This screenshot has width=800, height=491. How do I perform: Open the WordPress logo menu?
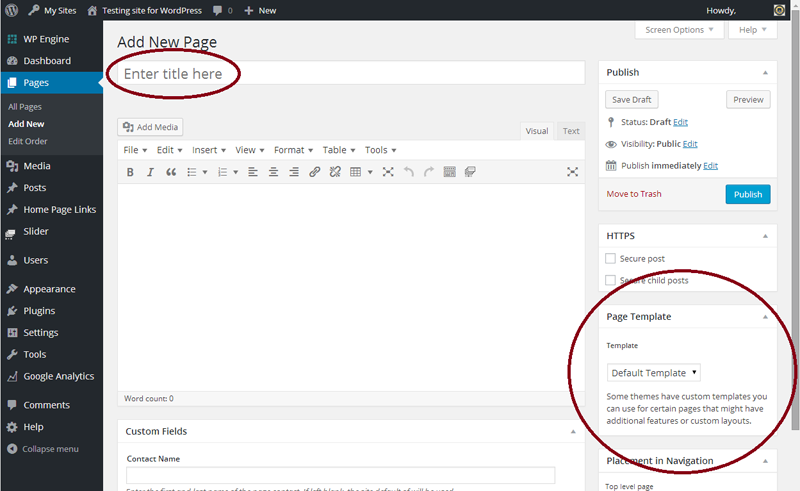12,10
